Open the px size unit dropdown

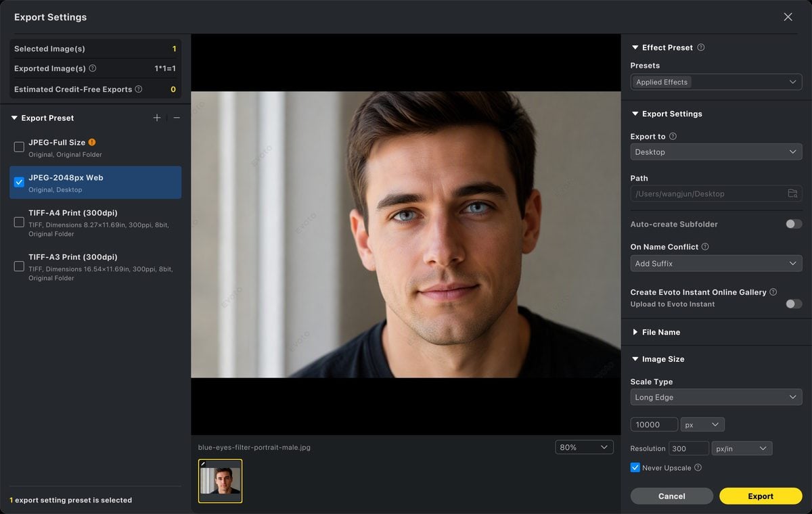pos(702,425)
